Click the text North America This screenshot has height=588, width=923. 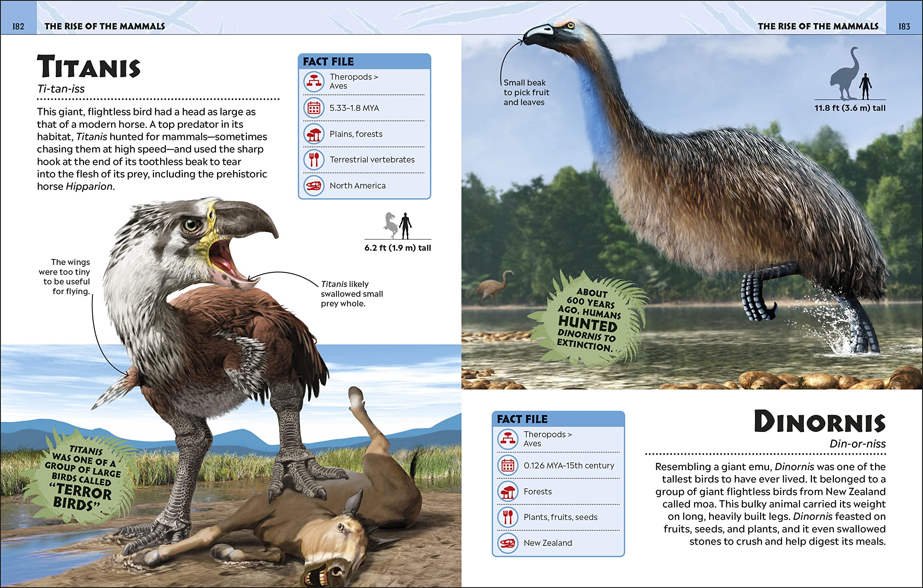[x=358, y=186]
